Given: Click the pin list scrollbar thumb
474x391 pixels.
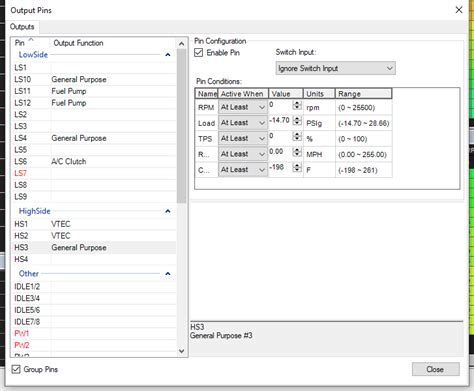Looking at the screenshot, I should point(182,126).
